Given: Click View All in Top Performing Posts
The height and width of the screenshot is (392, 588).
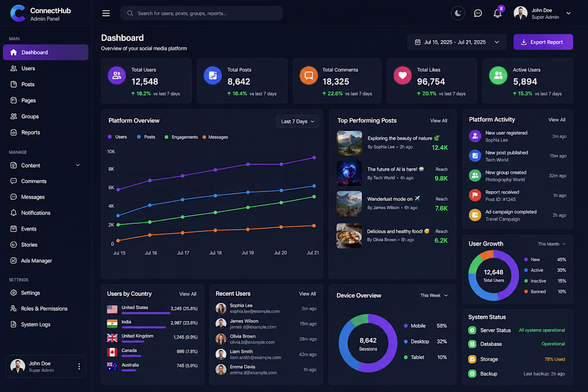Looking at the screenshot, I should click(438, 121).
